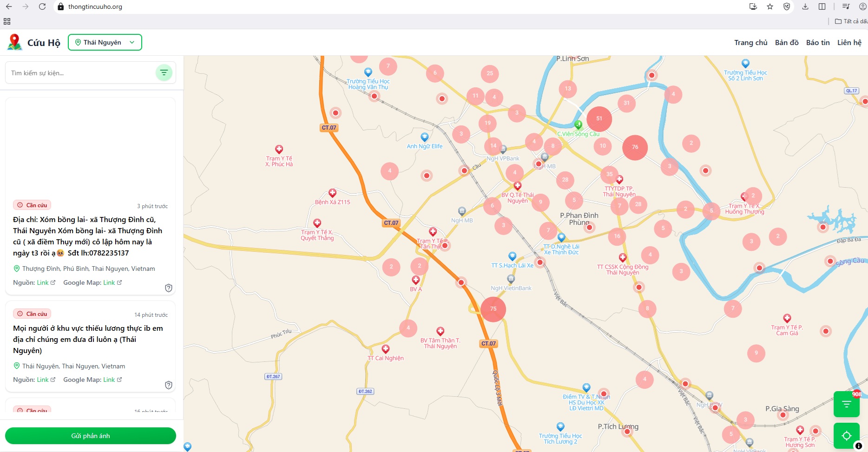
Task: Click the Gửi phản ánh button
Action: [91, 436]
